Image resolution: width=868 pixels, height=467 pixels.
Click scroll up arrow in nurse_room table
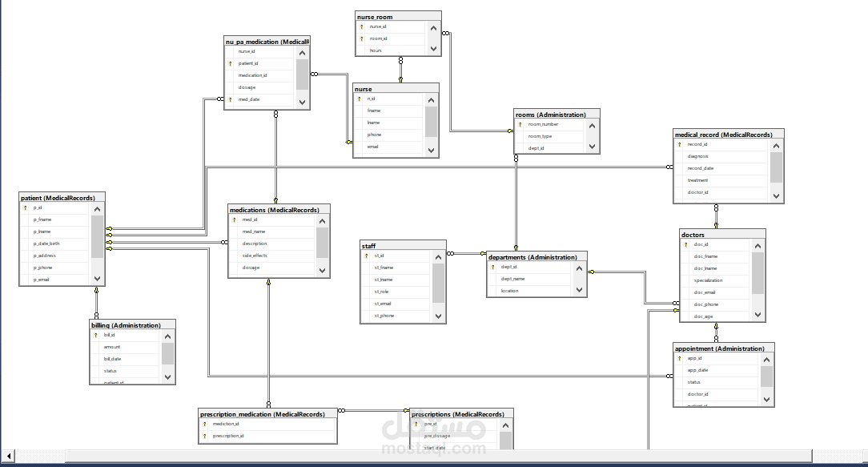[433, 28]
